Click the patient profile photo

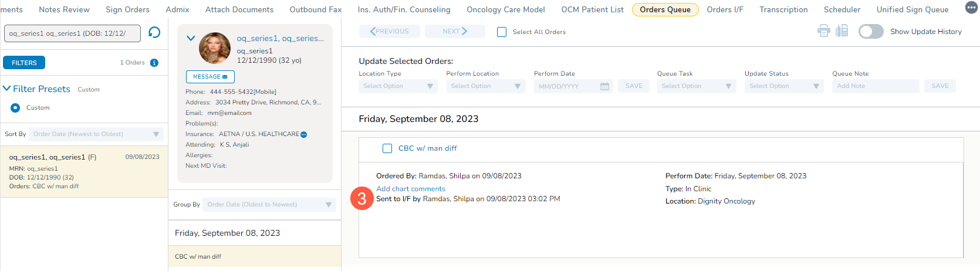click(215, 48)
